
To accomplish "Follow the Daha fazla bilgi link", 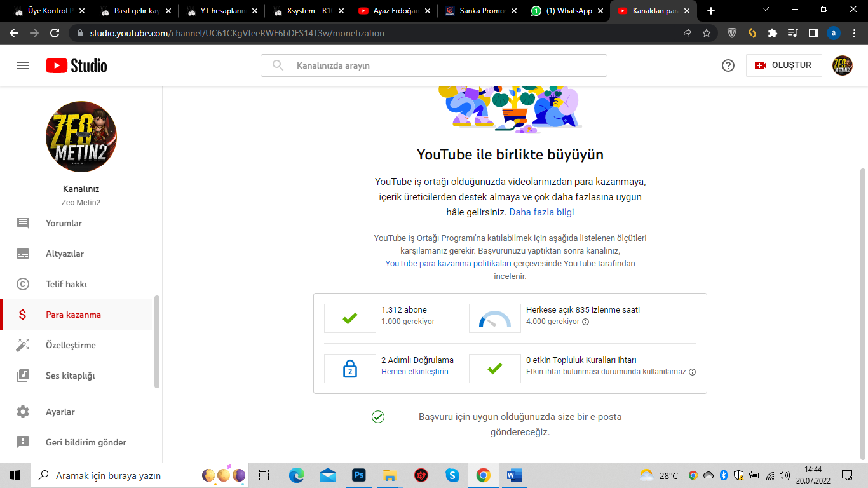I will (541, 212).
